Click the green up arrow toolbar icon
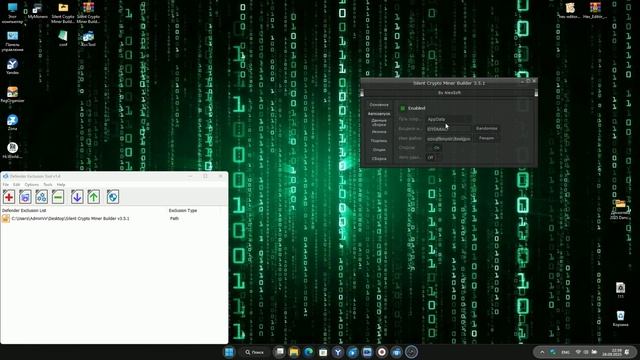 93,197
